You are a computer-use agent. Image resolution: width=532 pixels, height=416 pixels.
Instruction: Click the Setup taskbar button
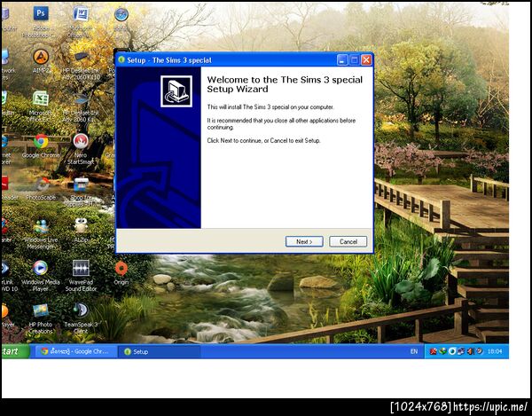(160, 351)
